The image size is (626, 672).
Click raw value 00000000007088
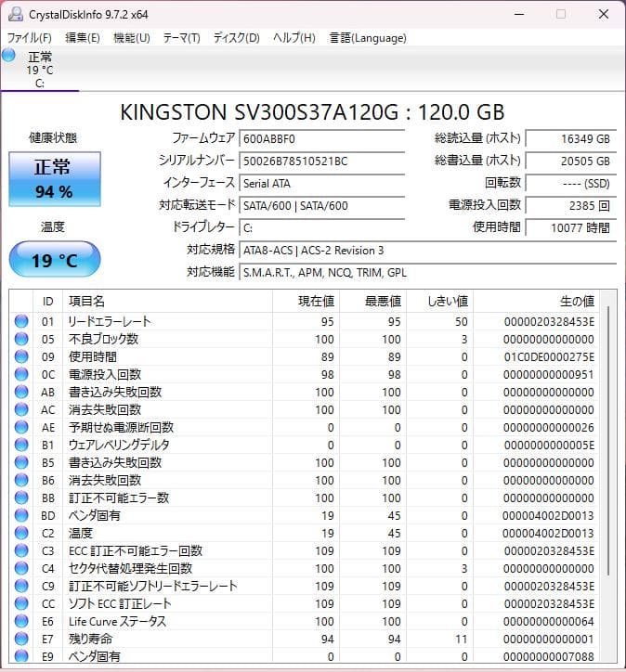(x=549, y=656)
